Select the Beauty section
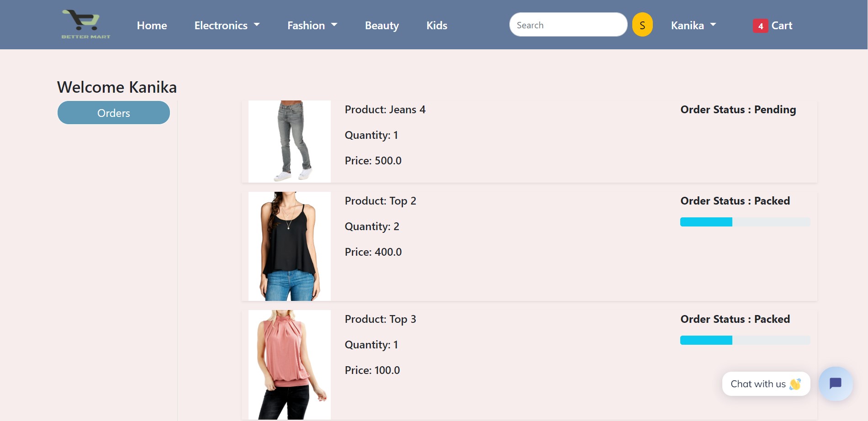 pos(382,26)
